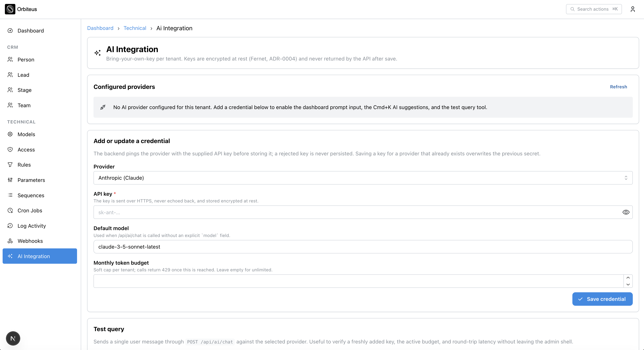This screenshot has height=350, width=644.
Task: Go to Rules page
Action: pyautogui.click(x=40, y=165)
